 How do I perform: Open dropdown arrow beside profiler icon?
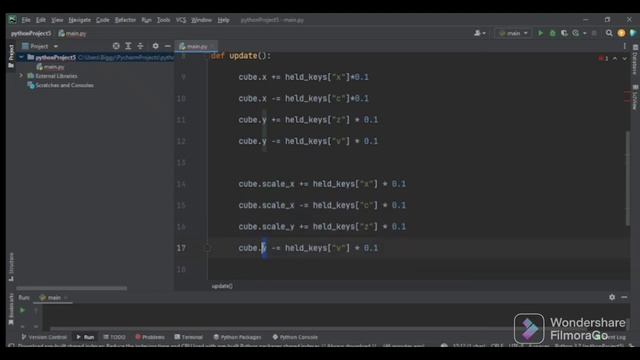point(584,33)
